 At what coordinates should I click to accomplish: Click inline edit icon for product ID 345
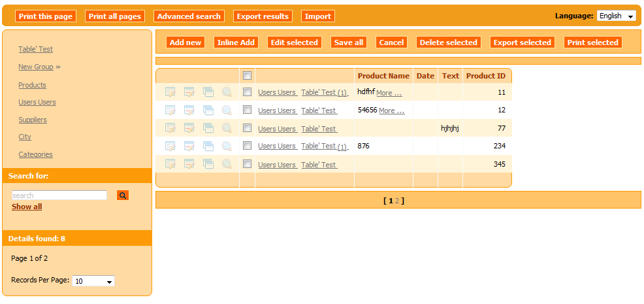click(189, 164)
